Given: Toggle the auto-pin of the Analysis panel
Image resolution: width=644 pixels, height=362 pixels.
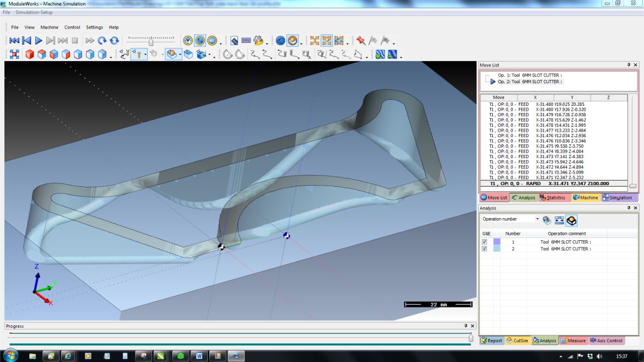Looking at the screenshot, I should (630, 208).
